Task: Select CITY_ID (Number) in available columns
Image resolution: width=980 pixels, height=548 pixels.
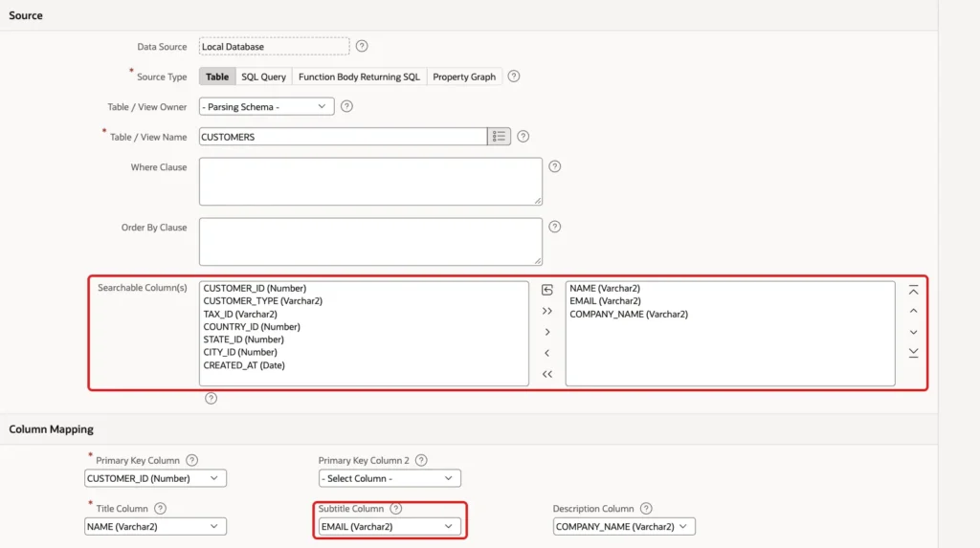Action: (240, 352)
